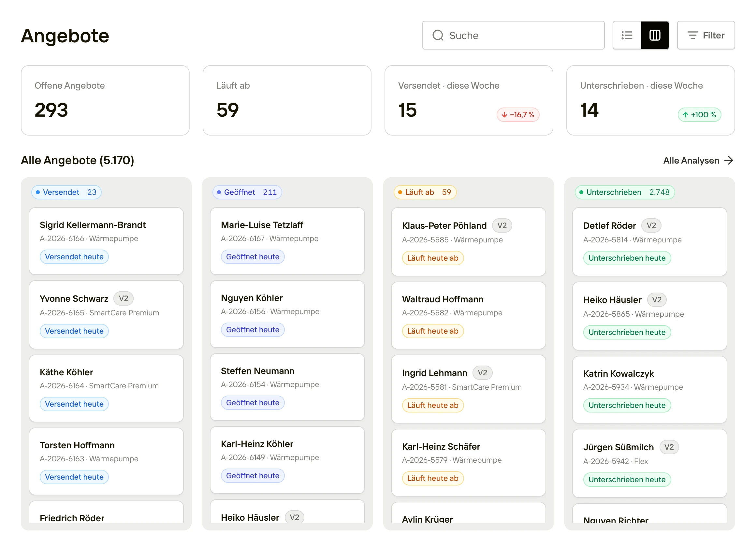756x550 pixels.
Task: Open Katrin Kowalczyk offer card
Action: (x=649, y=390)
